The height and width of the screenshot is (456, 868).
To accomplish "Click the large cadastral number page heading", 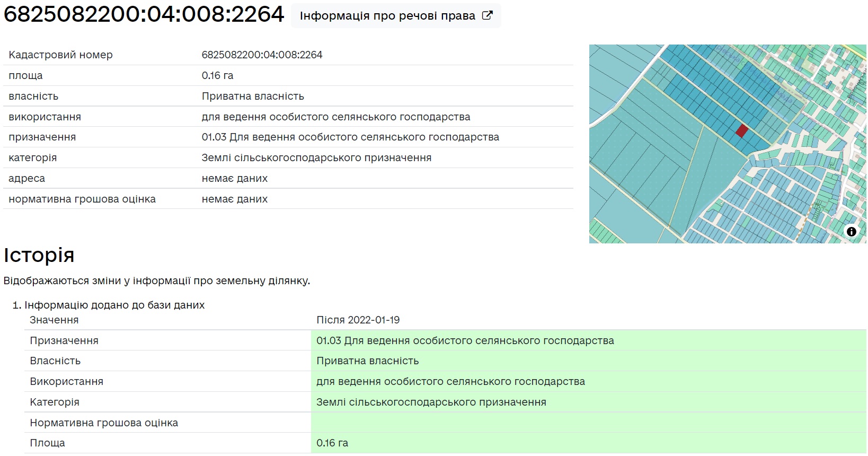I will tap(144, 14).
